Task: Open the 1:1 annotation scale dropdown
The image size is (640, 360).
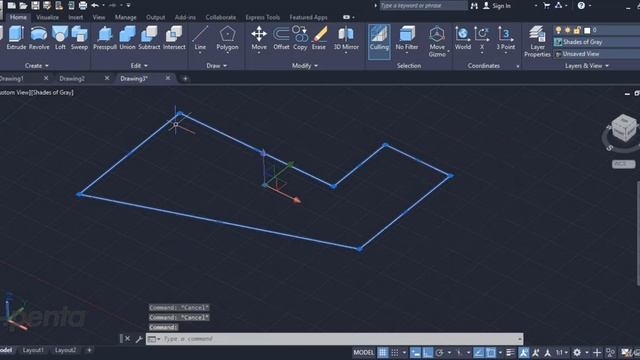Action: (562, 352)
